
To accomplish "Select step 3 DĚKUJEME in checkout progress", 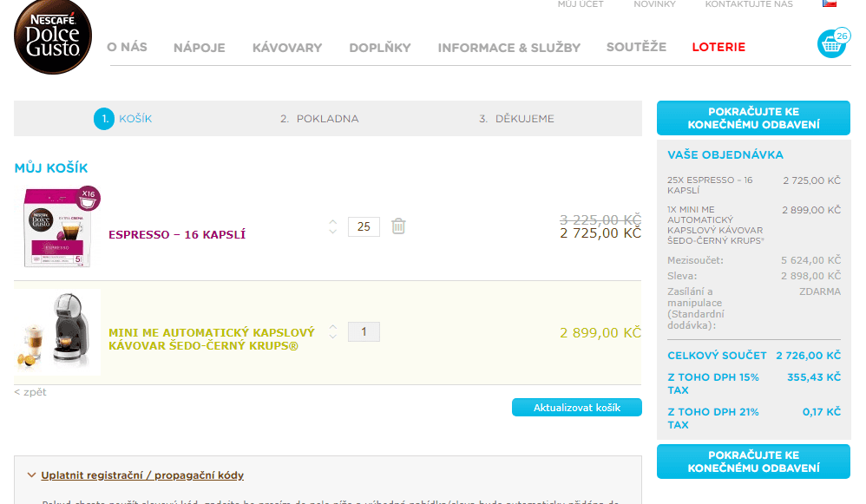I will click(516, 119).
